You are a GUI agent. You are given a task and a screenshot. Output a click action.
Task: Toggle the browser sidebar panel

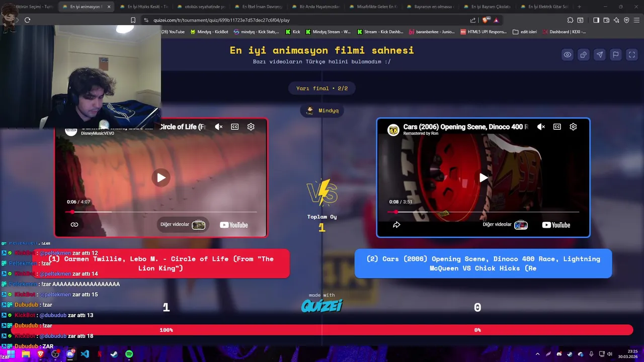click(x=596, y=20)
